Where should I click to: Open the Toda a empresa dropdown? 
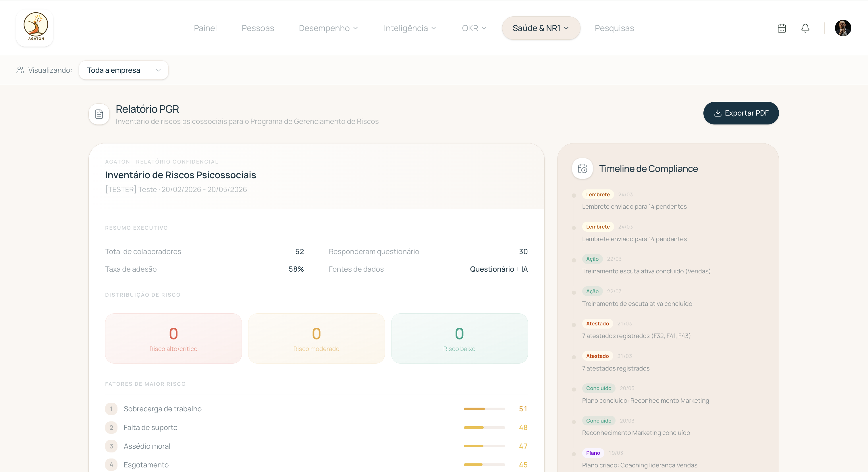[x=124, y=70]
